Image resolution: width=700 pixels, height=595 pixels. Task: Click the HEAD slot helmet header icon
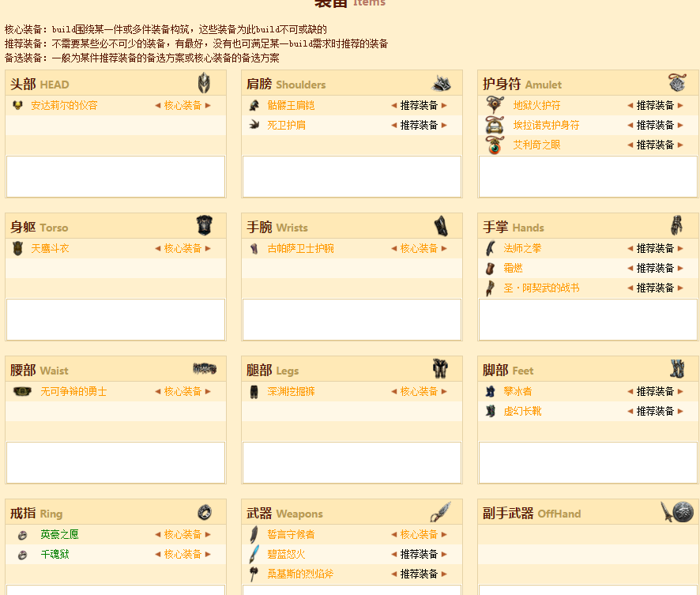[204, 83]
